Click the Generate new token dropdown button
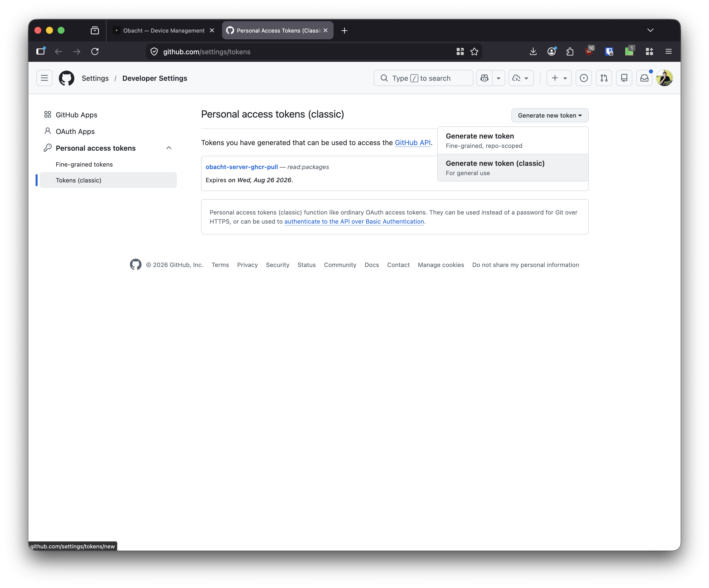The image size is (709, 588). pyautogui.click(x=550, y=116)
